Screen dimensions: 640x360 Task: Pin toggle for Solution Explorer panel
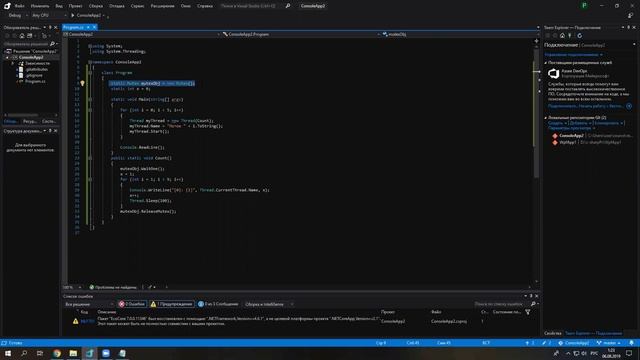pyautogui.click(x=50, y=28)
